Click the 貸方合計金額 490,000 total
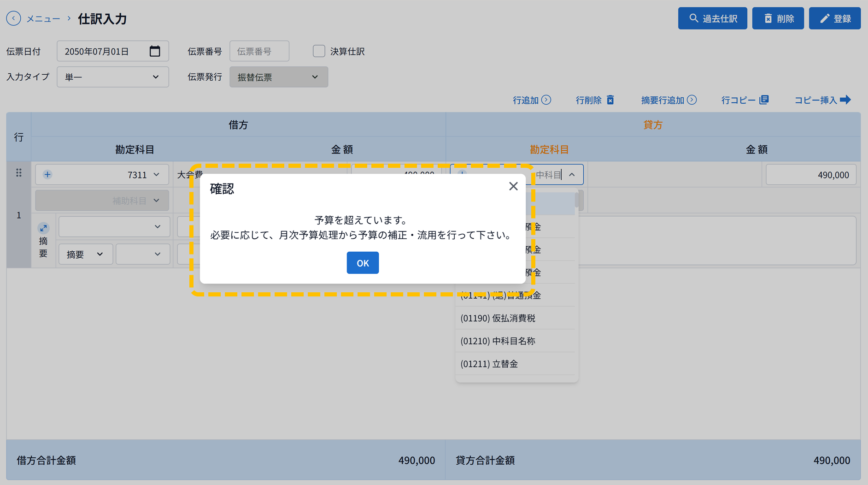The image size is (868, 485). click(832, 460)
